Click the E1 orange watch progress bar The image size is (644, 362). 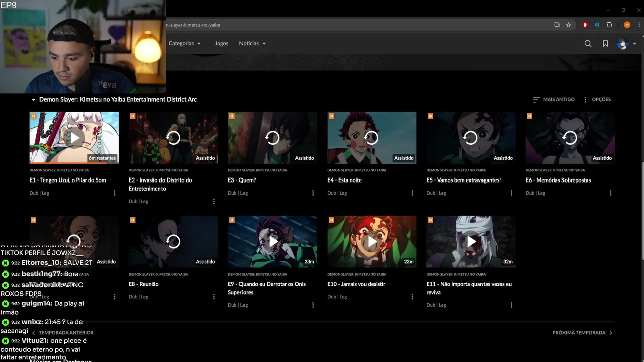click(69, 163)
